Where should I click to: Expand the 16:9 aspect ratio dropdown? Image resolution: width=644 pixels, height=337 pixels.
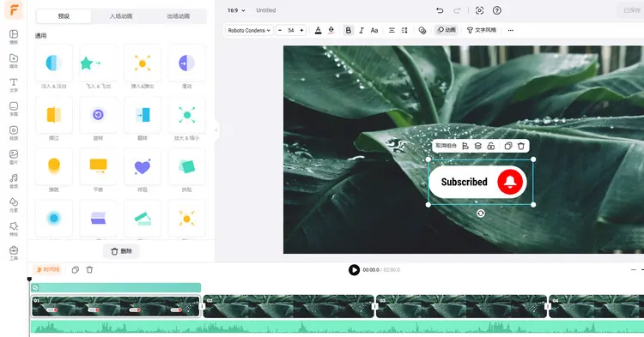pos(237,10)
